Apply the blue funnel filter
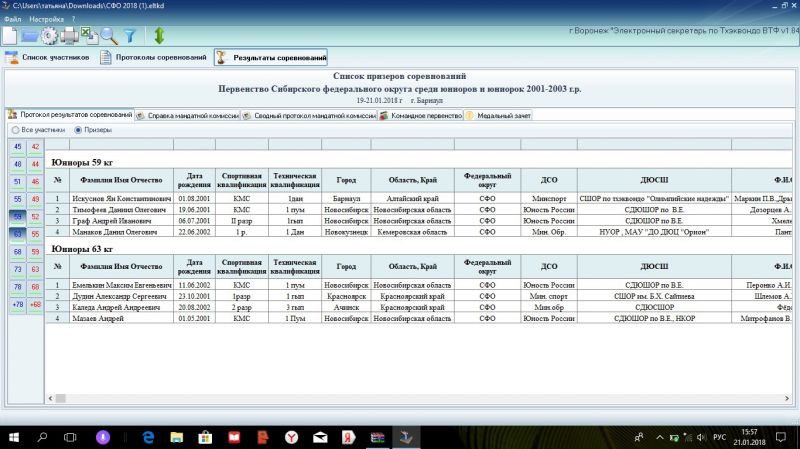The height and width of the screenshot is (449, 800). point(129,35)
